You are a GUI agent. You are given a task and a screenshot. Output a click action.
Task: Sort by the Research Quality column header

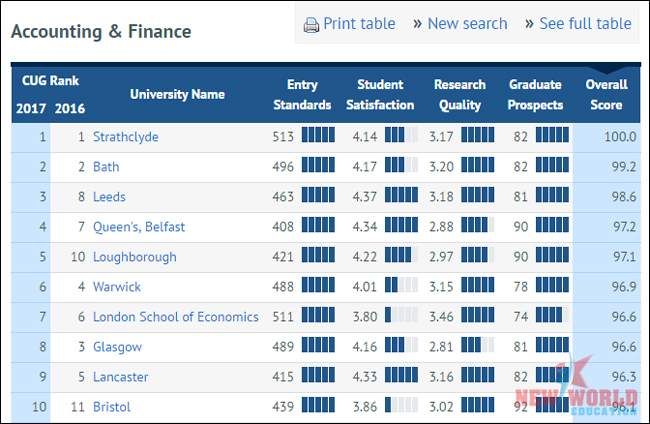coord(460,94)
